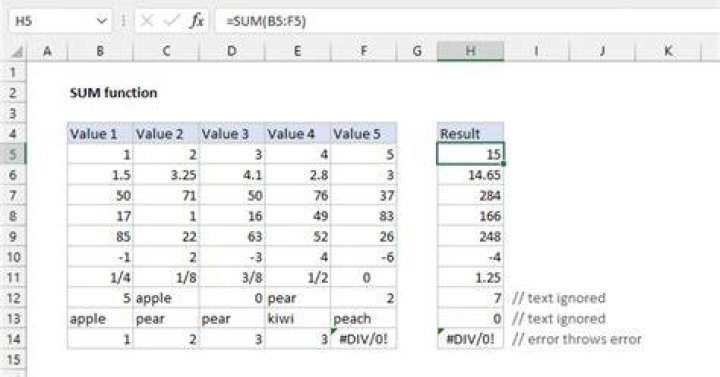Viewport: 720px width, 377px height.
Task: Select row 12 header
Action: click(13, 298)
